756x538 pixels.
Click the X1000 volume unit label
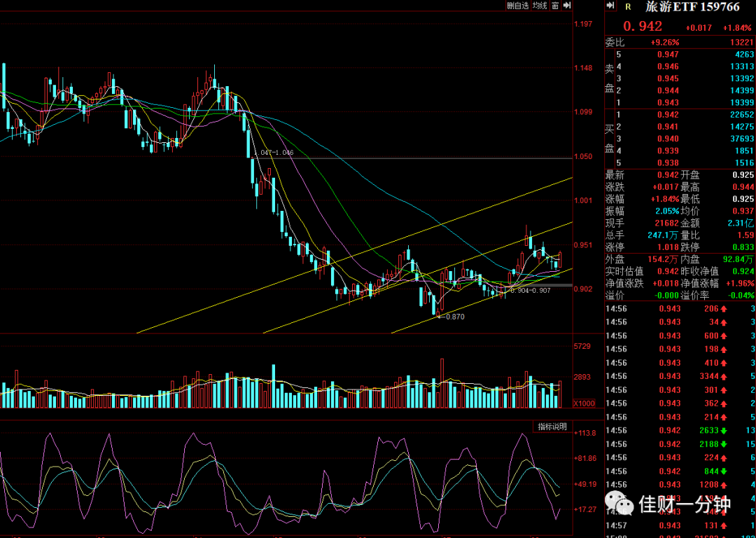(x=583, y=403)
